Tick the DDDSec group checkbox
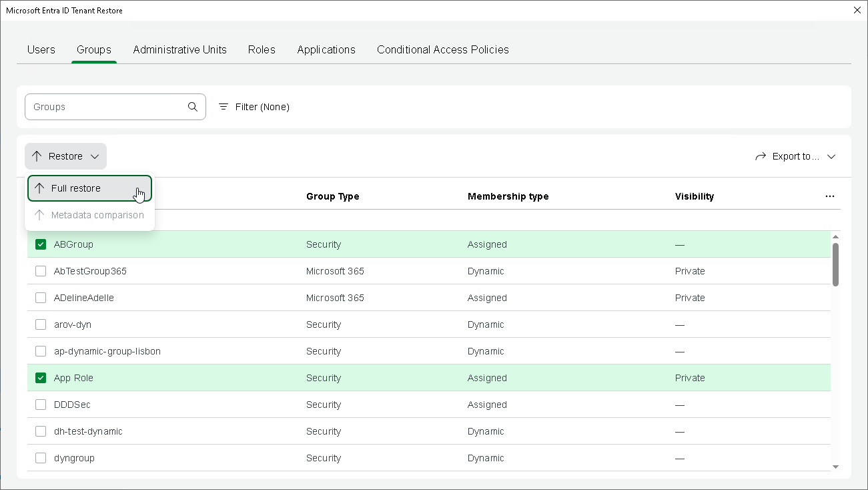The height and width of the screenshot is (490, 868). 41,405
